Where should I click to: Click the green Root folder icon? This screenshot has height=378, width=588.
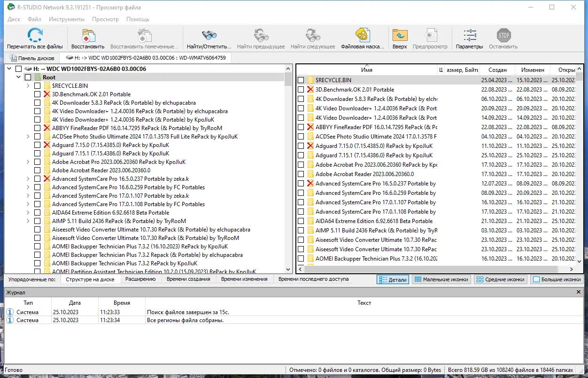[x=38, y=77]
